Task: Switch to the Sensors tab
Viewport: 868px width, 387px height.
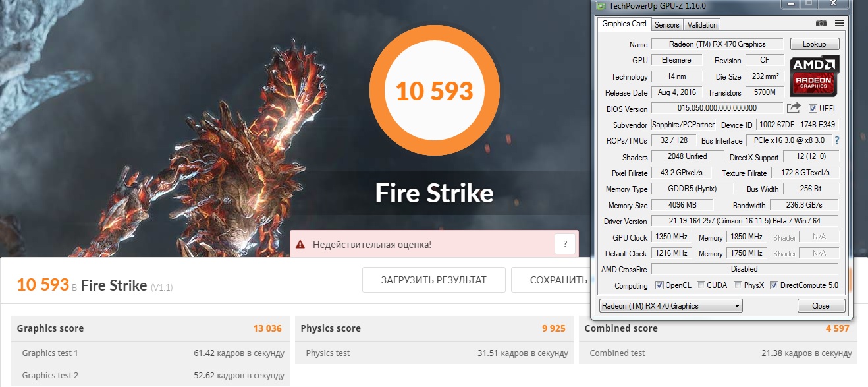Action: click(x=667, y=25)
